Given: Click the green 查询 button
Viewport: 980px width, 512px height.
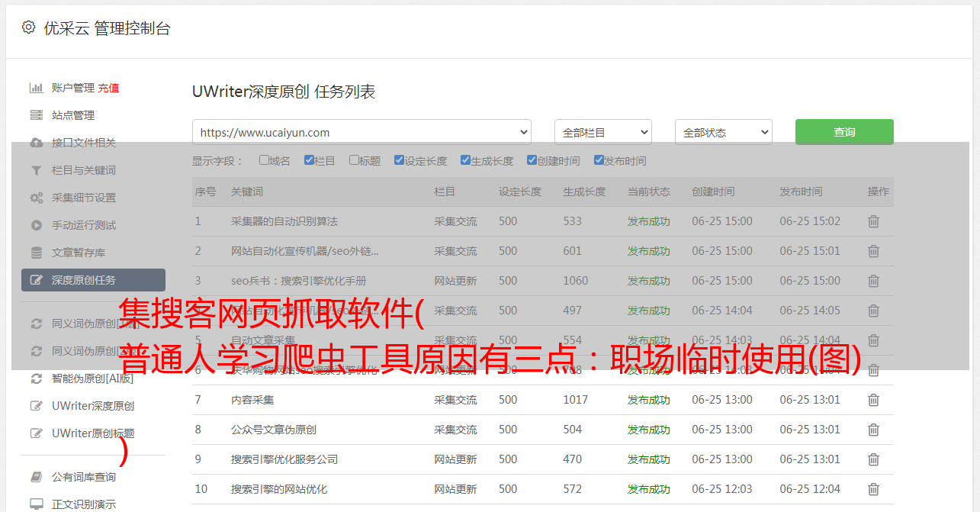Looking at the screenshot, I should point(844,132).
